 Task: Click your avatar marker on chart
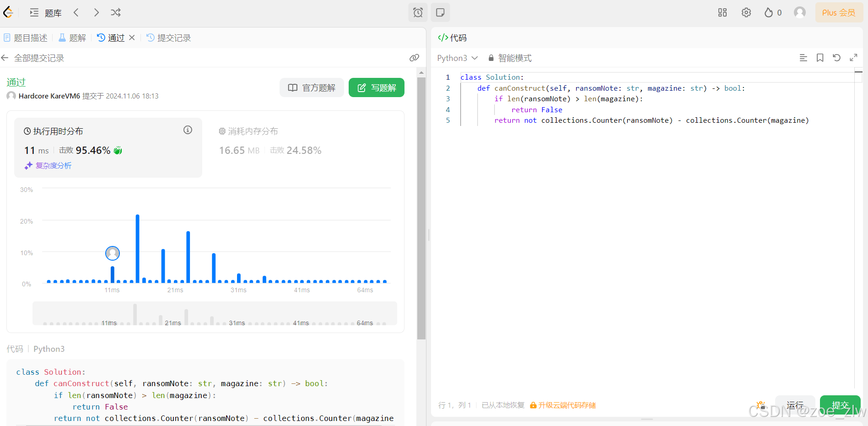113,253
